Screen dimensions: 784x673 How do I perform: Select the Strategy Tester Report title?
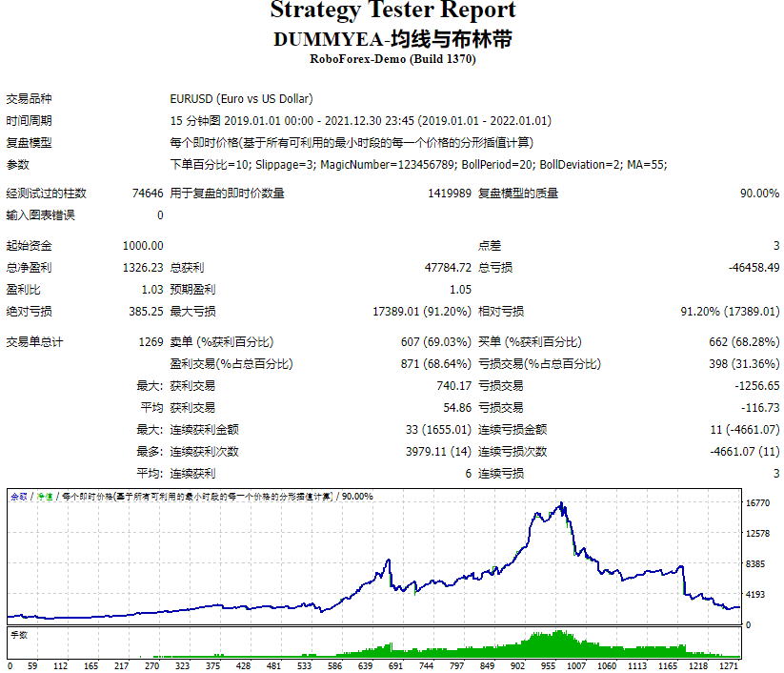coord(392,10)
